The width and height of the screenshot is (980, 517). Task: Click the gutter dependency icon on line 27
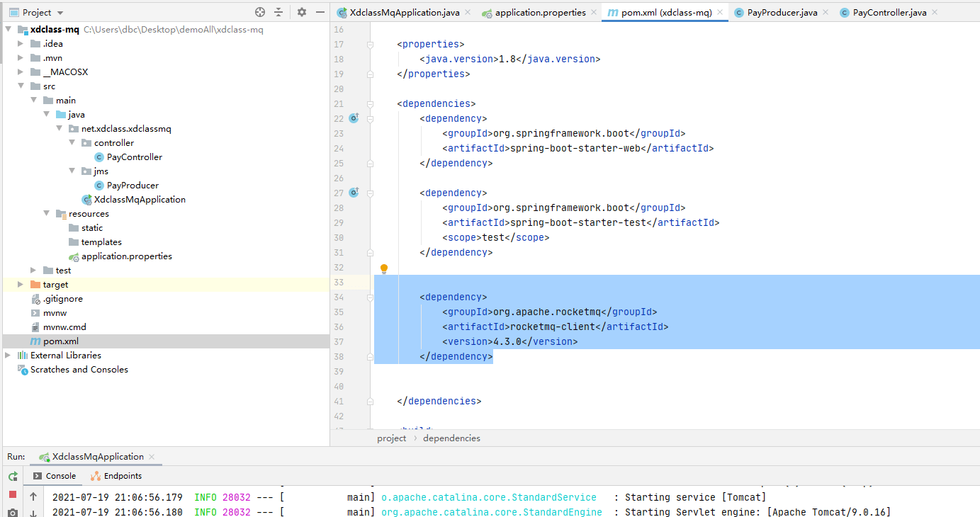(x=354, y=193)
